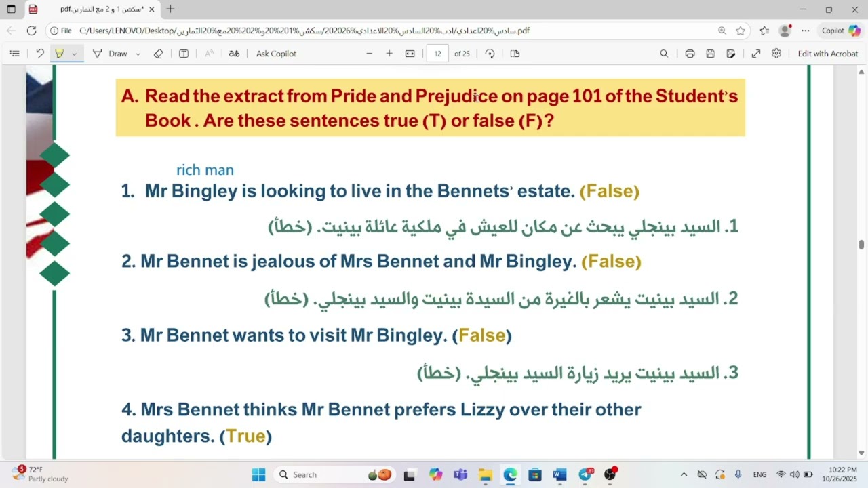
Task: Print the PDF document
Action: [690, 54]
